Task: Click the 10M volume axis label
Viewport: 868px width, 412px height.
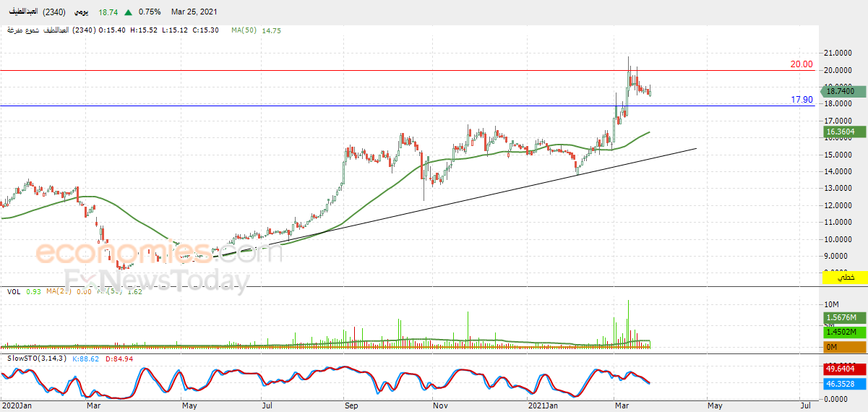Action: pos(831,304)
